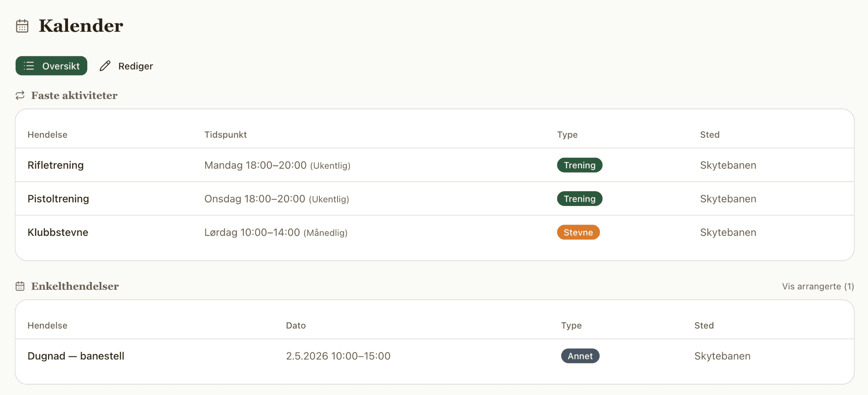
Task: Click the Tidspunkt column header
Action: [x=225, y=135]
